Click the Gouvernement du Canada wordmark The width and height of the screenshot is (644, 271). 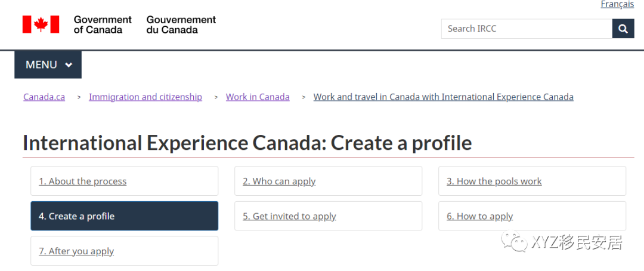tap(181, 24)
